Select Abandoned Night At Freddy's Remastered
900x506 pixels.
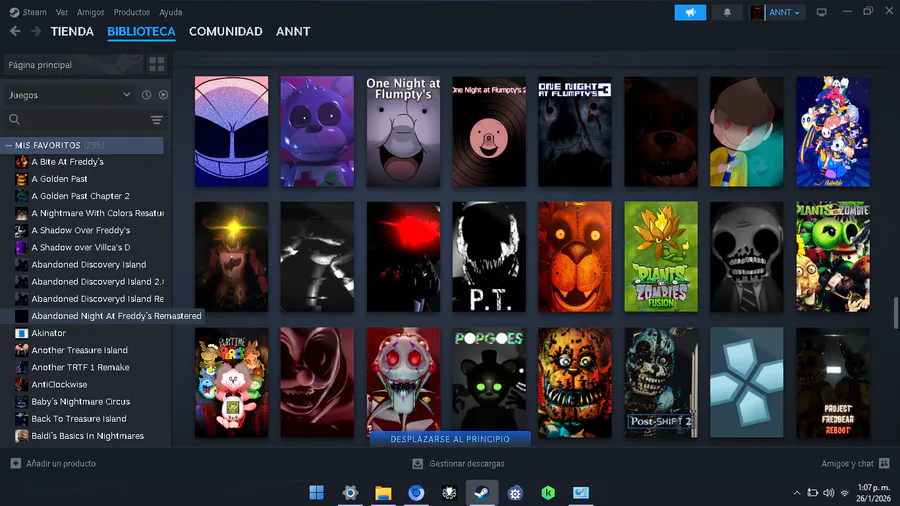(x=116, y=316)
